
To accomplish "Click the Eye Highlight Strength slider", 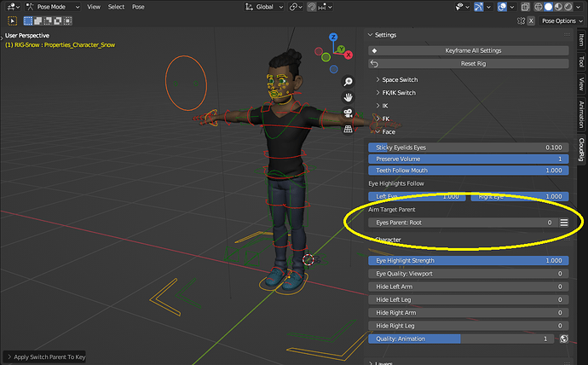I will pyautogui.click(x=469, y=261).
